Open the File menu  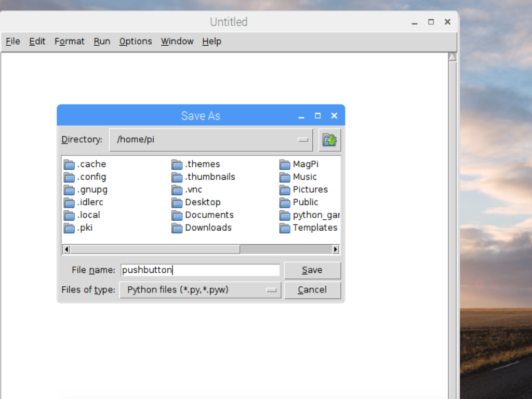click(13, 42)
